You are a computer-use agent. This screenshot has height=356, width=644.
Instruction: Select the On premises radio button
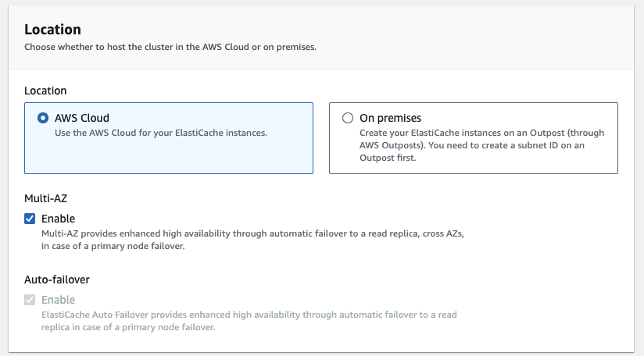348,119
